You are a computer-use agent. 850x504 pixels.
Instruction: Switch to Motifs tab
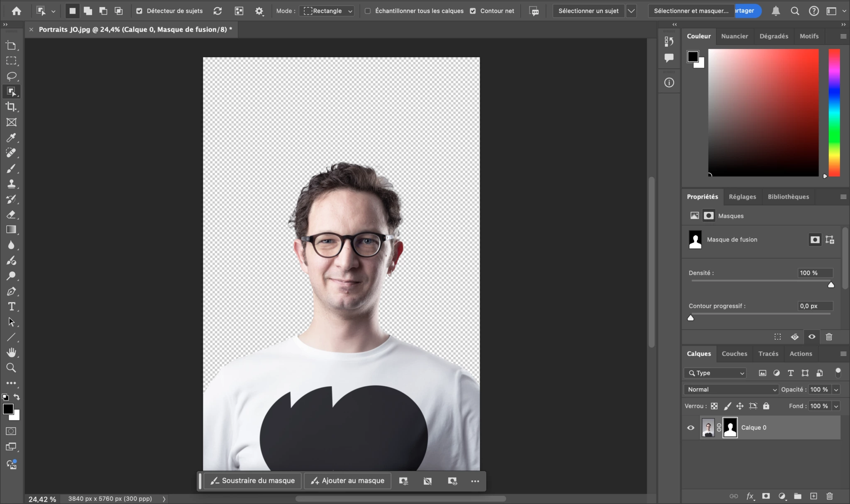tap(809, 36)
